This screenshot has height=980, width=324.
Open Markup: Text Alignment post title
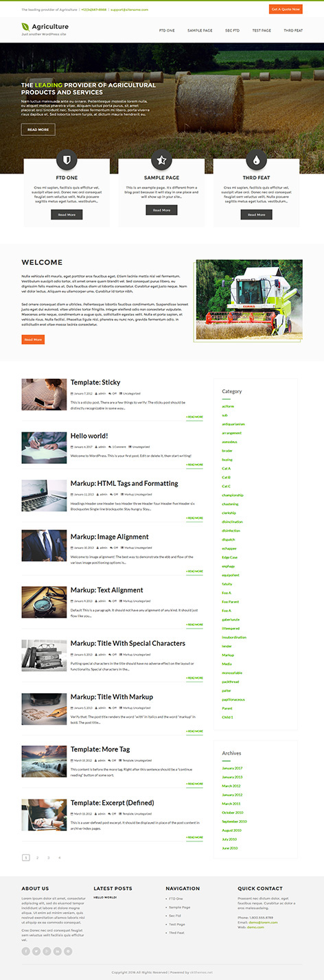pyautogui.click(x=106, y=590)
